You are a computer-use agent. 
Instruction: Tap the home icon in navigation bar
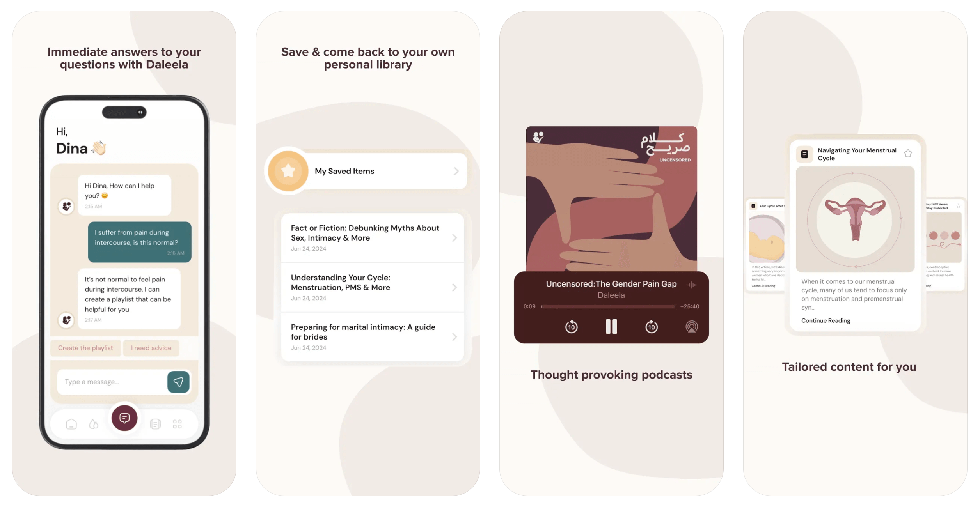point(71,424)
